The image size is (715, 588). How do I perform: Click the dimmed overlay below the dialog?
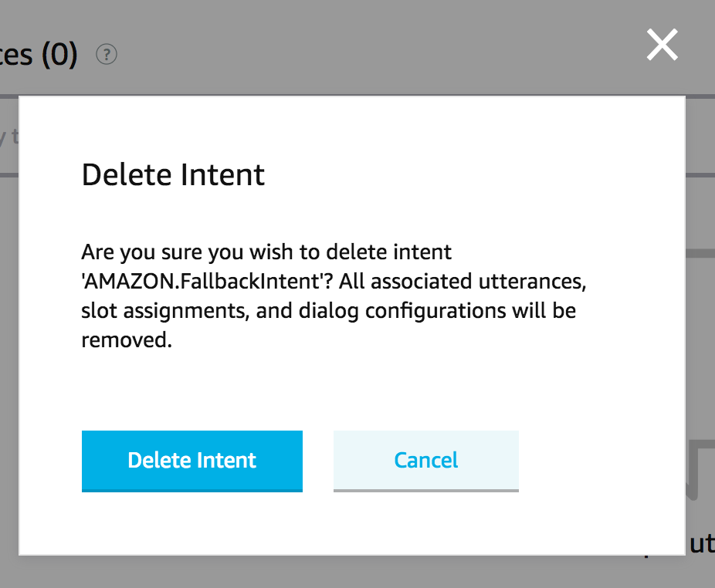357,573
